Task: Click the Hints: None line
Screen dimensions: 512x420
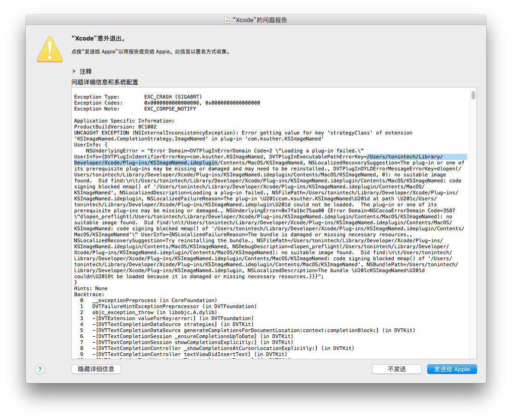Action: 91,288
